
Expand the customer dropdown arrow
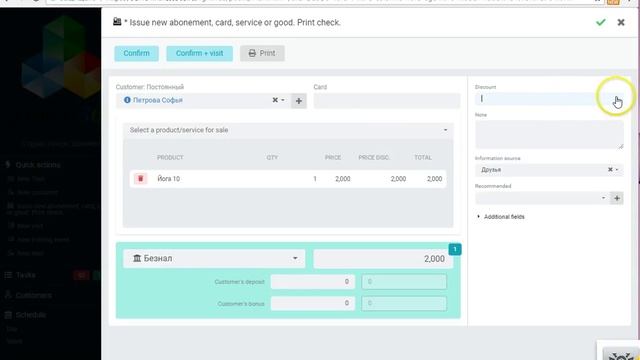[283, 100]
